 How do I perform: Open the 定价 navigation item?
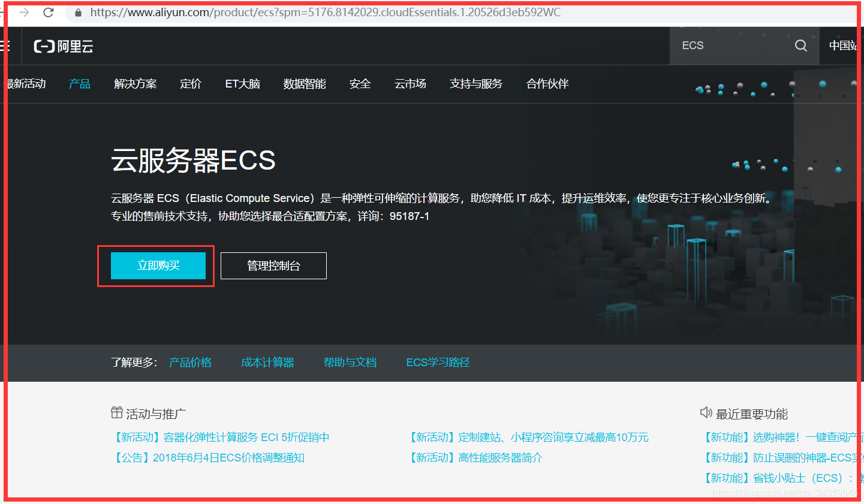point(191,84)
